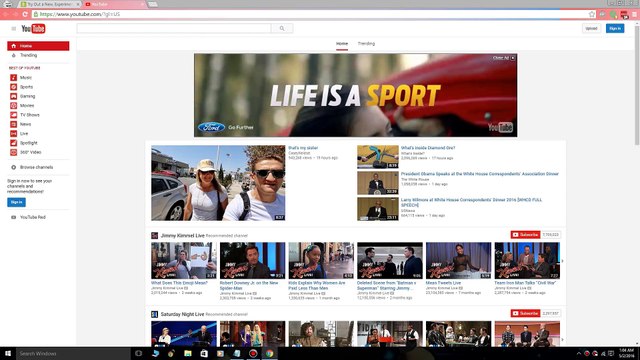Click the Jimmy Kimmel Live channel avatar

[154, 236]
